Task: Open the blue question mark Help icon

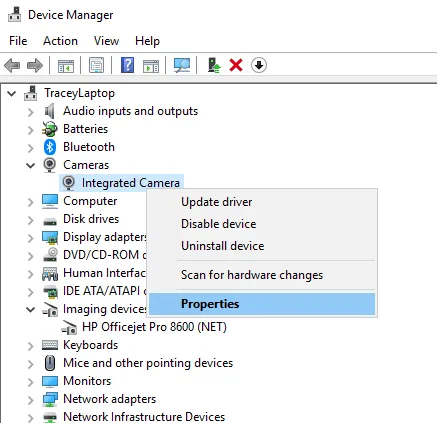Action: coord(127,65)
